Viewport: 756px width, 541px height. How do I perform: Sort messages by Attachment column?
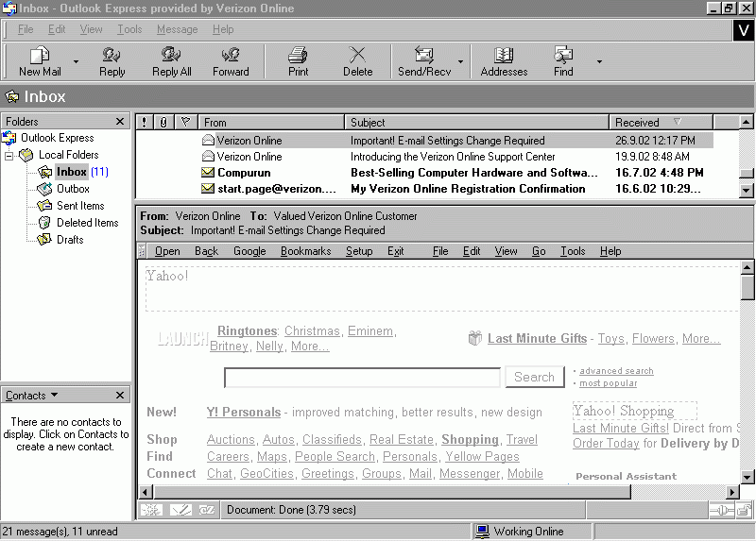pos(163,123)
